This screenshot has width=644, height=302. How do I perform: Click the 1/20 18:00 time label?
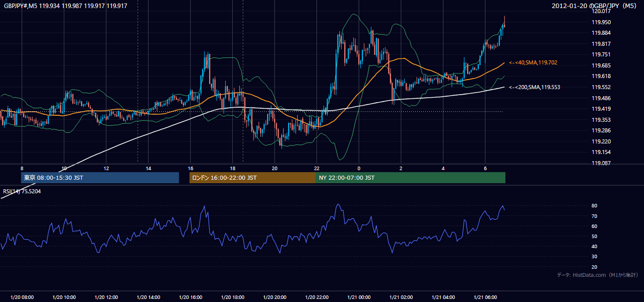pos(232,297)
